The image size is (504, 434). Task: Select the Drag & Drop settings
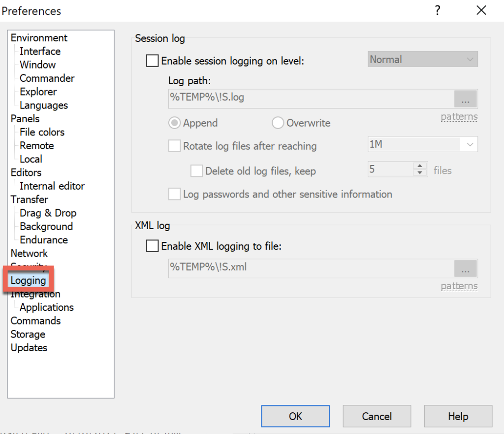point(48,213)
